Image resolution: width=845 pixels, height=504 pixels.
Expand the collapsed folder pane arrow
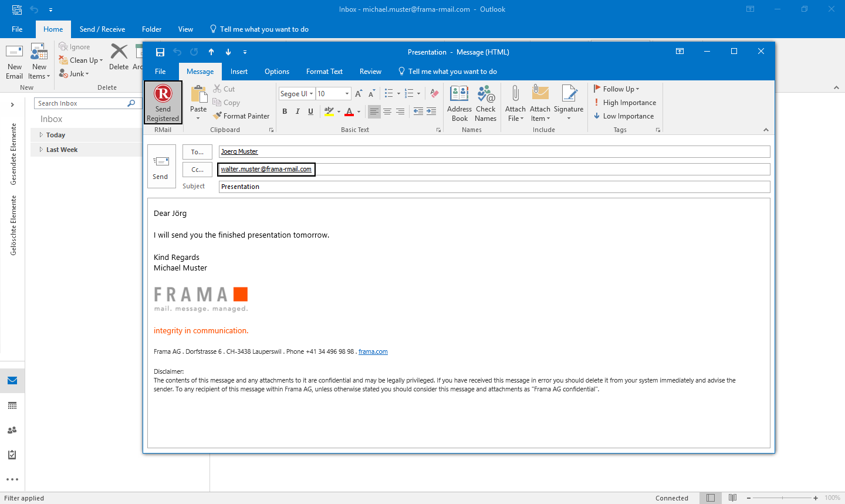12,105
